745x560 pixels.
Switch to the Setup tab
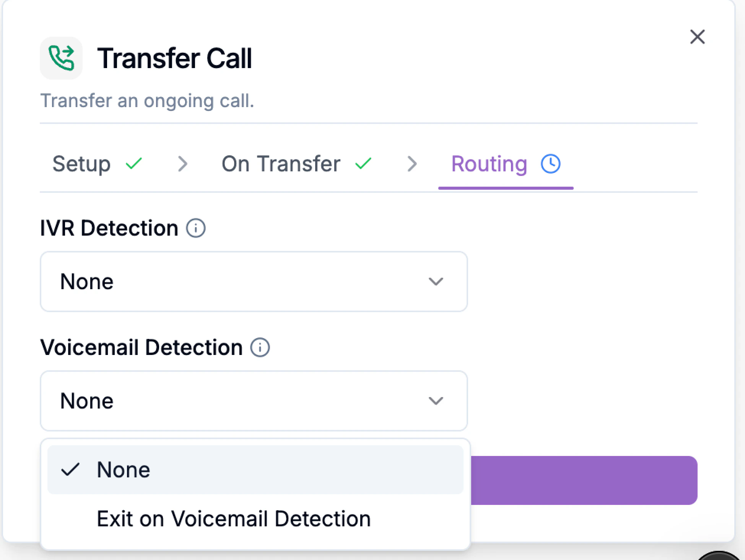(x=81, y=164)
